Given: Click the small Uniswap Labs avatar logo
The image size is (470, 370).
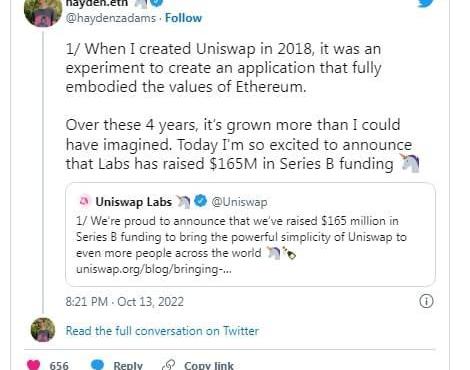Looking at the screenshot, I should pos(84,201).
